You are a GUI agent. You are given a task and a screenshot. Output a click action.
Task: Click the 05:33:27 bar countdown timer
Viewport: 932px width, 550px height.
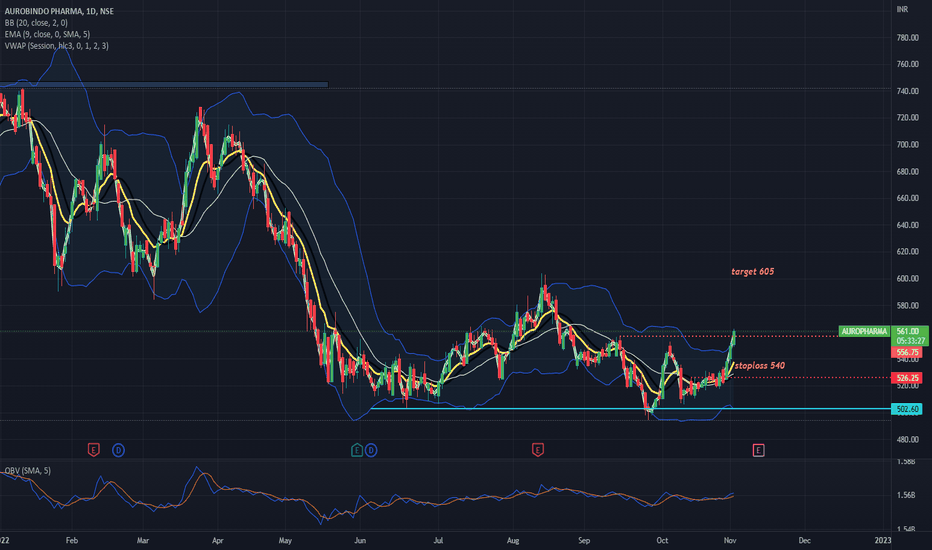(909, 341)
